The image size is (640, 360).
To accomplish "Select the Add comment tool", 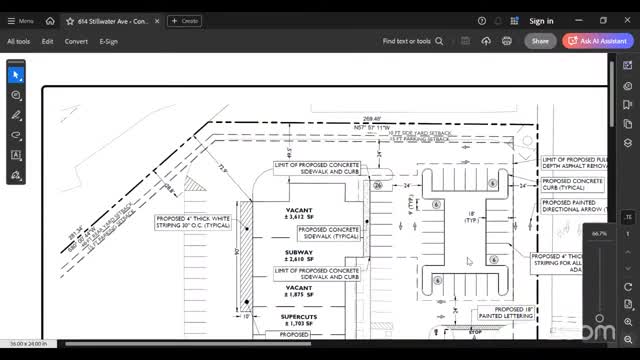I will pyautogui.click(x=16, y=95).
